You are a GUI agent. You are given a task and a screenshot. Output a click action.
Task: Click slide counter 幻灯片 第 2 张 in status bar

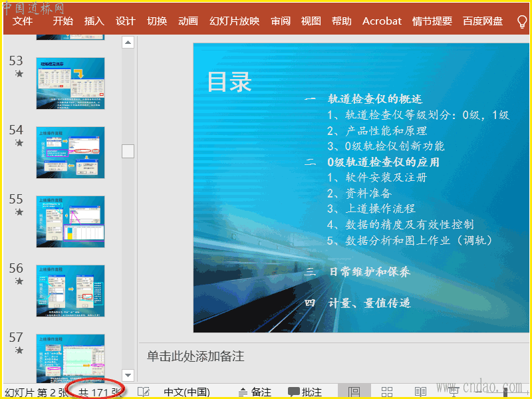[36, 392]
